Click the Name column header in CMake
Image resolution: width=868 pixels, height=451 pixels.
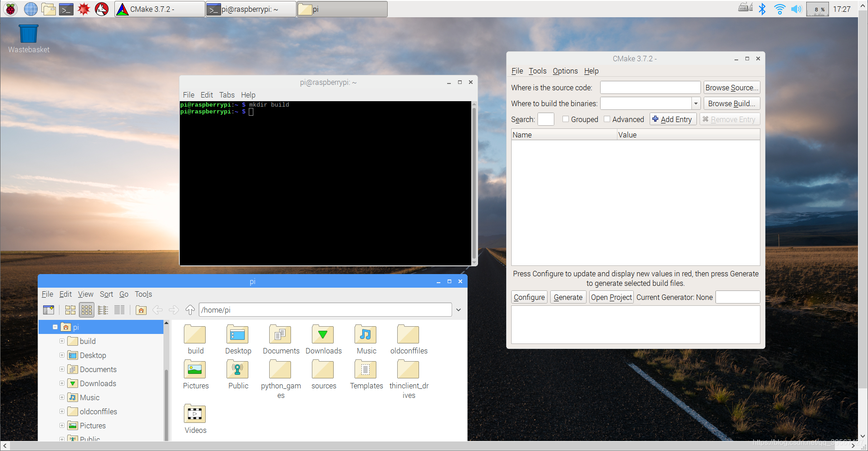564,135
